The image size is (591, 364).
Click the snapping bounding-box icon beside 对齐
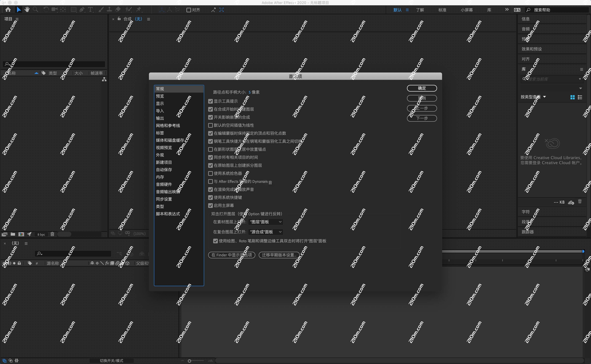click(x=222, y=10)
